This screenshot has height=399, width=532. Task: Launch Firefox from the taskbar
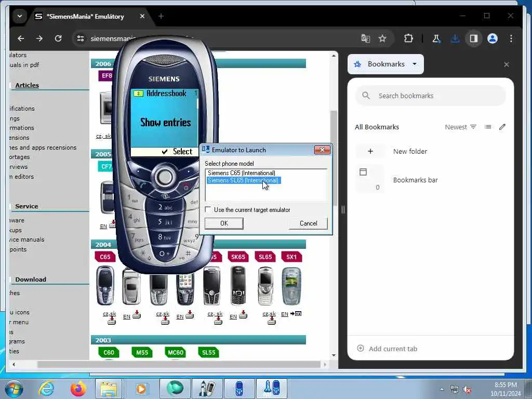coord(78,389)
